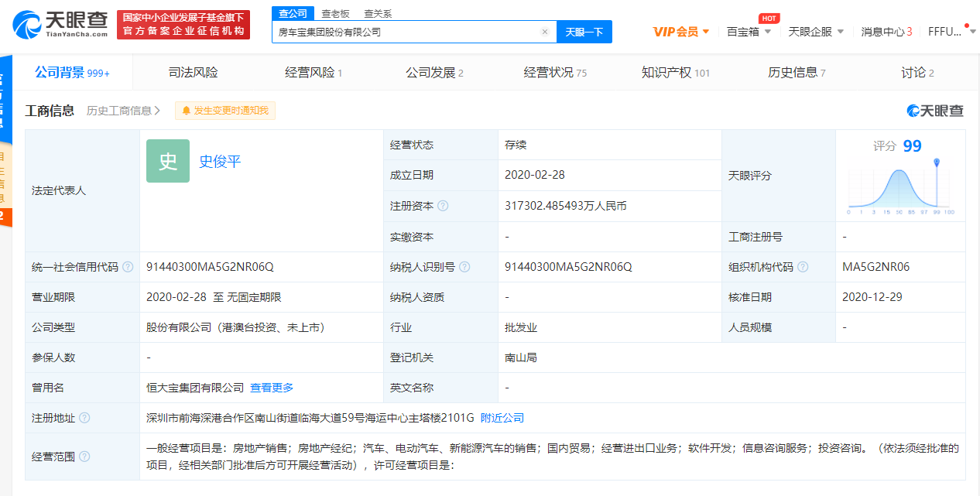Image resolution: width=980 pixels, height=496 pixels.
Task: Open help icon next to 经营范围
Action: (x=84, y=457)
